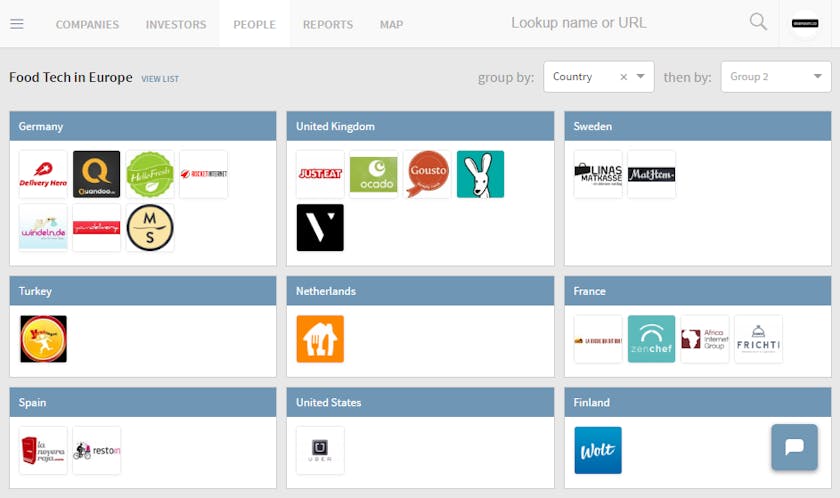
Task: Select the Uber logo
Action: coord(320,450)
